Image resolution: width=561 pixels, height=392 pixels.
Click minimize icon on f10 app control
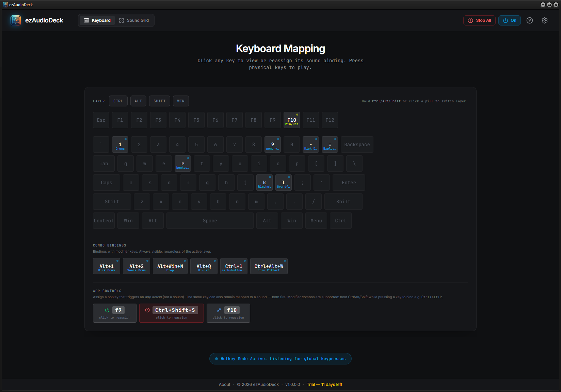219,310
